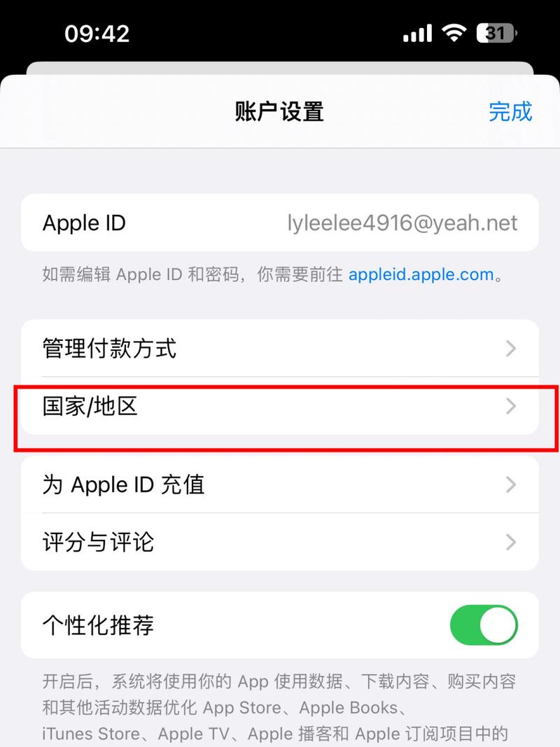Open 为 Apple ID 充值 row
This screenshot has width=560, height=747.
click(280, 484)
